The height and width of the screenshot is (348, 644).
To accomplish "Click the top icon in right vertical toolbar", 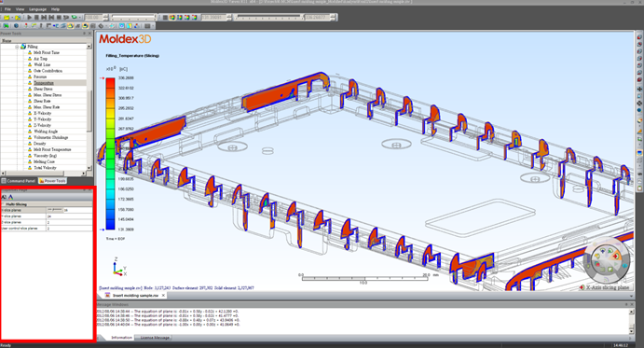I will coord(639,37).
